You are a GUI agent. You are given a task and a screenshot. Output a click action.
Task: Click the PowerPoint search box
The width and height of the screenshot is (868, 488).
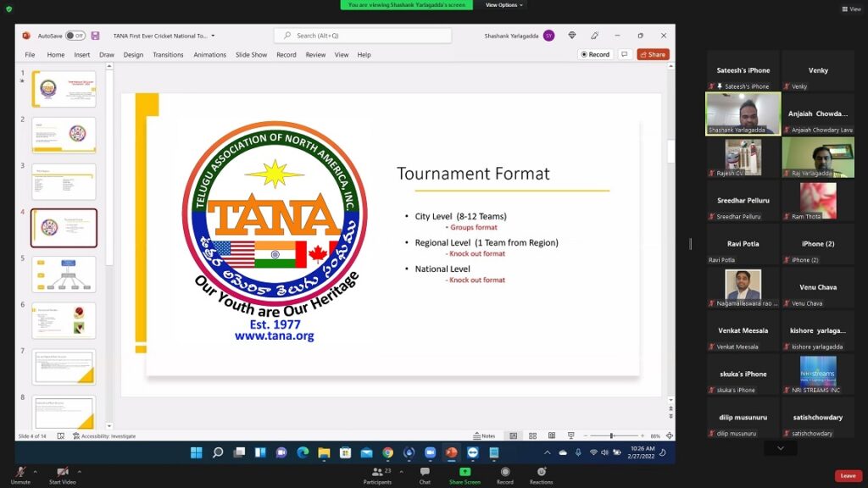(363, 36)
